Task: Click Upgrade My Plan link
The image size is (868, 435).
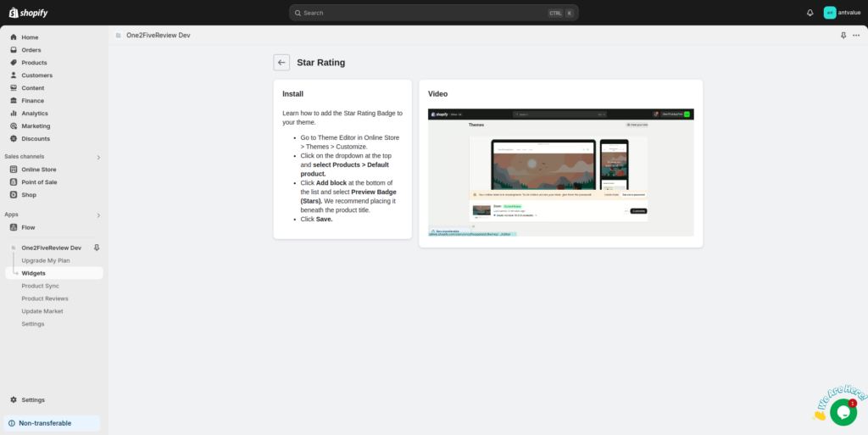Action: (x=46, y=260)
